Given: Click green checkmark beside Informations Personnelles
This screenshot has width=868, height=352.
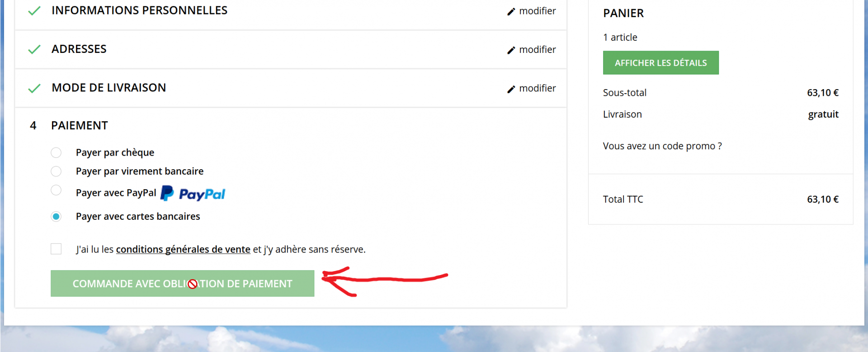Looking at the screenshot, I should [x=34, y=11].
